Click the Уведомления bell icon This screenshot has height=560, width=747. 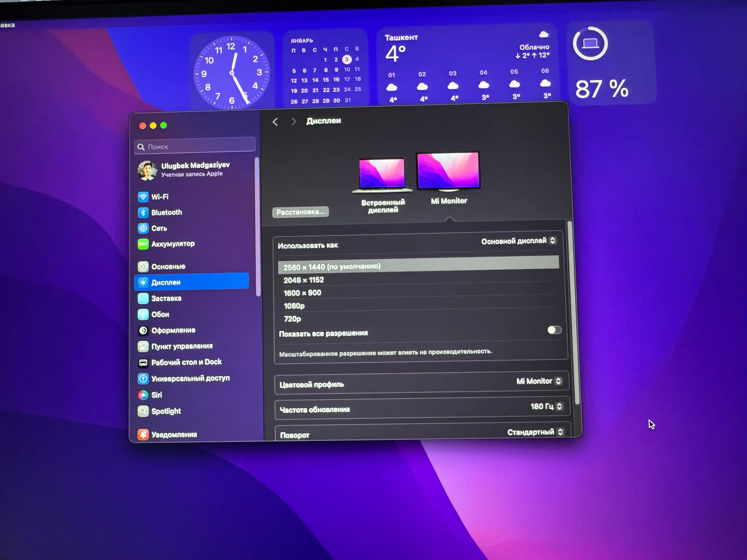pyautogui.click(x=143, y=434)
